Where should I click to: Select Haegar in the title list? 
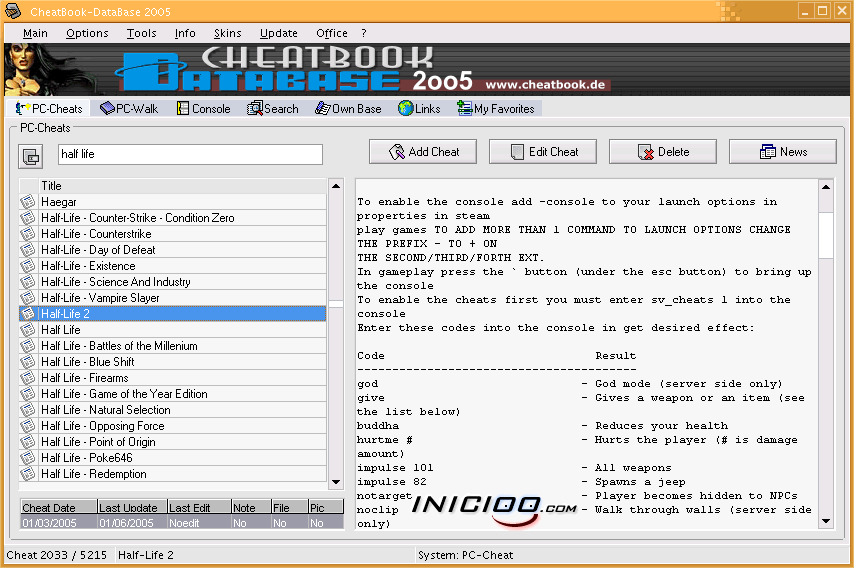coord(182,202)
